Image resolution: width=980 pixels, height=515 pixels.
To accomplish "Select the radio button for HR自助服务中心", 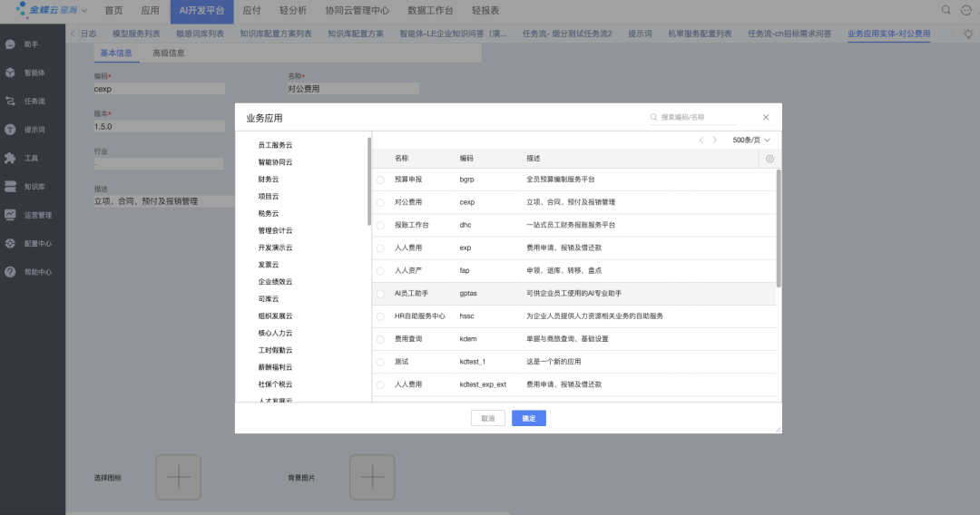I will [380, 316].
